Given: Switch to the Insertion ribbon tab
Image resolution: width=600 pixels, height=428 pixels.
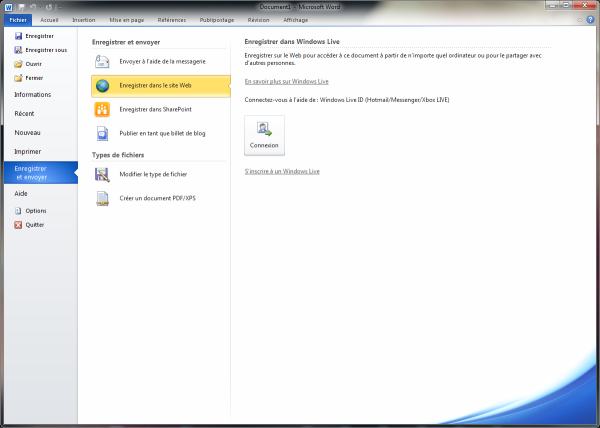Looking at the screenshot, I should pos(84,19).
